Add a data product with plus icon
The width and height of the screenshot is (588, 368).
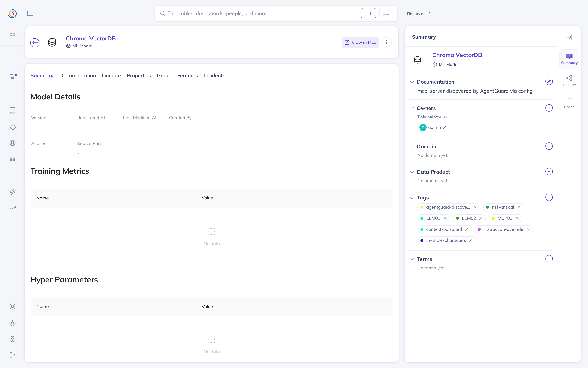(549, 172)
